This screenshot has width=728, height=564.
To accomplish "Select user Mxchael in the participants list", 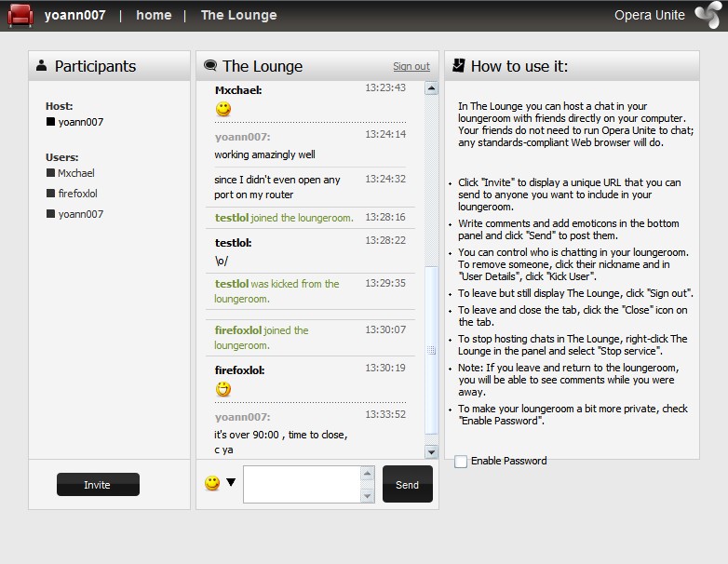I will coord(76,173).
